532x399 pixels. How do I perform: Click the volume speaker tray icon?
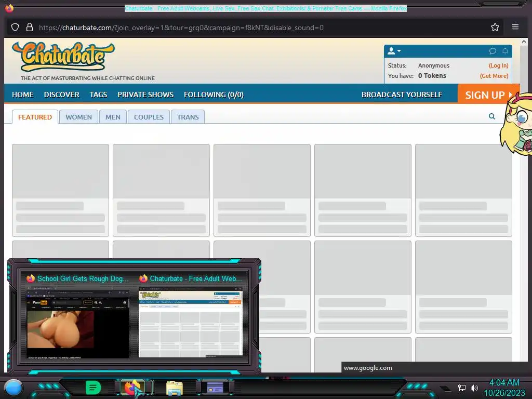pyautogui.click(x=474, y=388)
